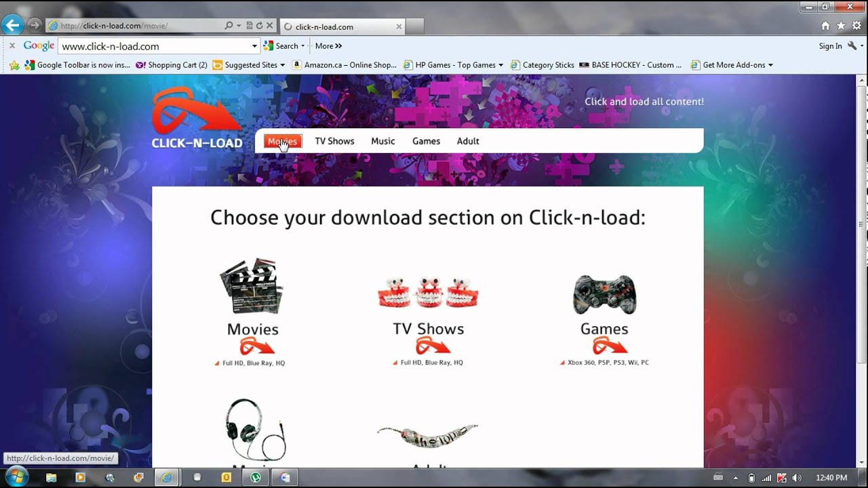Open Shopping Cart (2) favorite
The image size is (868, 488).
point(172,65)
